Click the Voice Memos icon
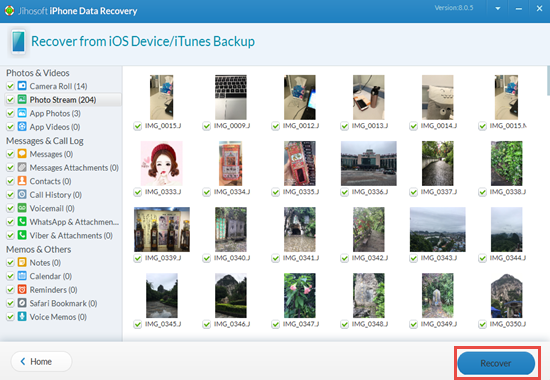This screenshot has width=550, height=380. 22,316
